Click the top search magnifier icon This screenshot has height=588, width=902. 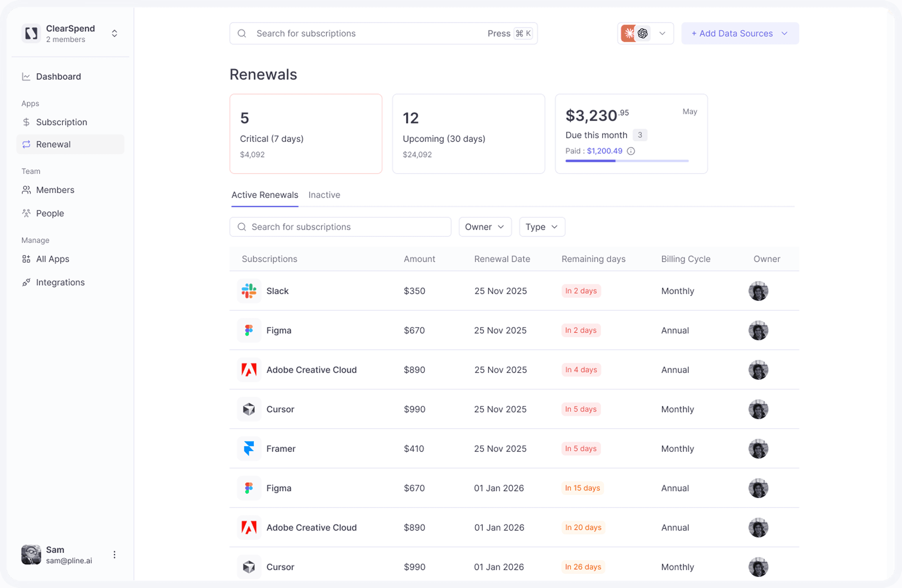242,33
